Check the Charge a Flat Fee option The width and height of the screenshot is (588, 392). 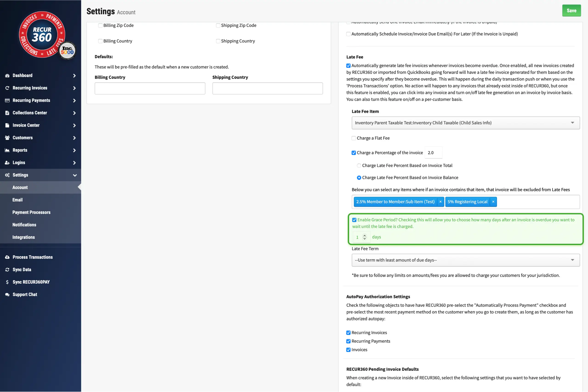[353, 138]
